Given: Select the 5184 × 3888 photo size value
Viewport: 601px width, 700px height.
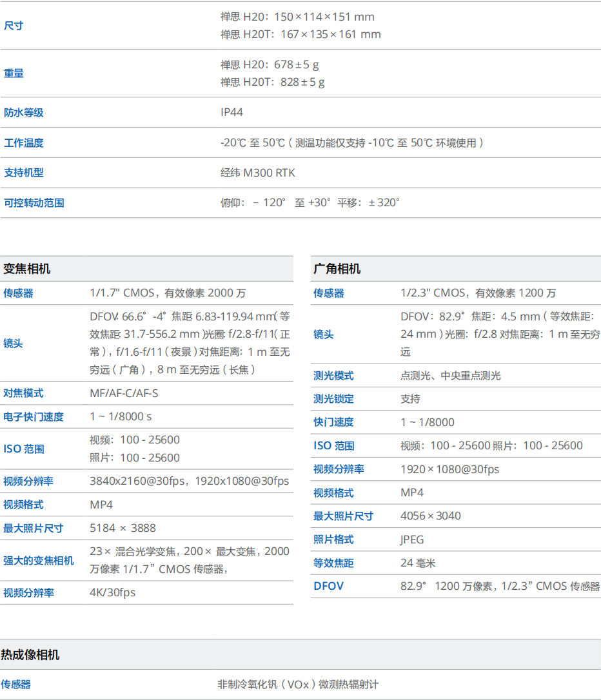Looking at the screenshot, I should click(123, 528).
